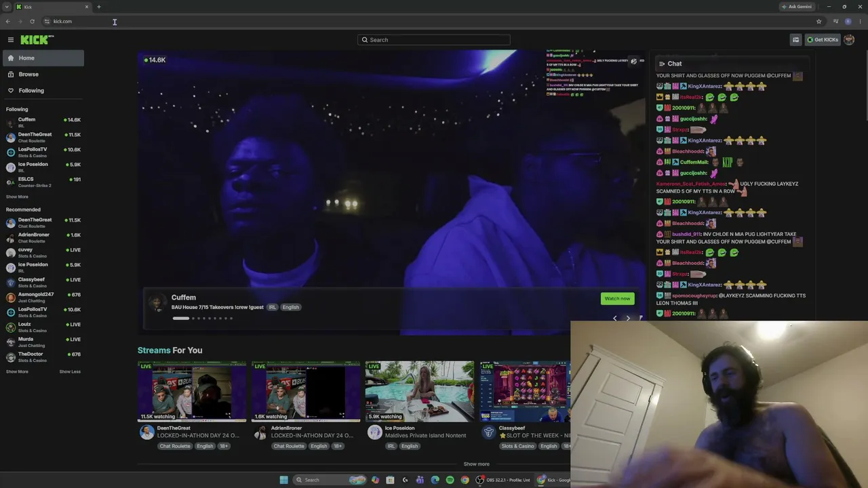The height and width of the screenshot is (488, 868).
Task: Open Asmongold247 recommended channel
Action: click(43, 298)
